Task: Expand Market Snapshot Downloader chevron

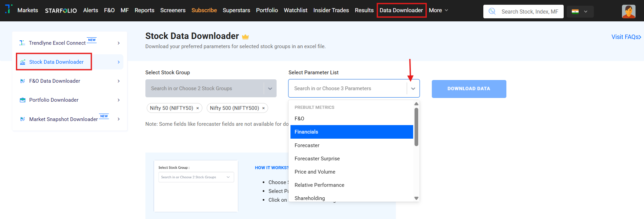Action: [x=119, y=119]
